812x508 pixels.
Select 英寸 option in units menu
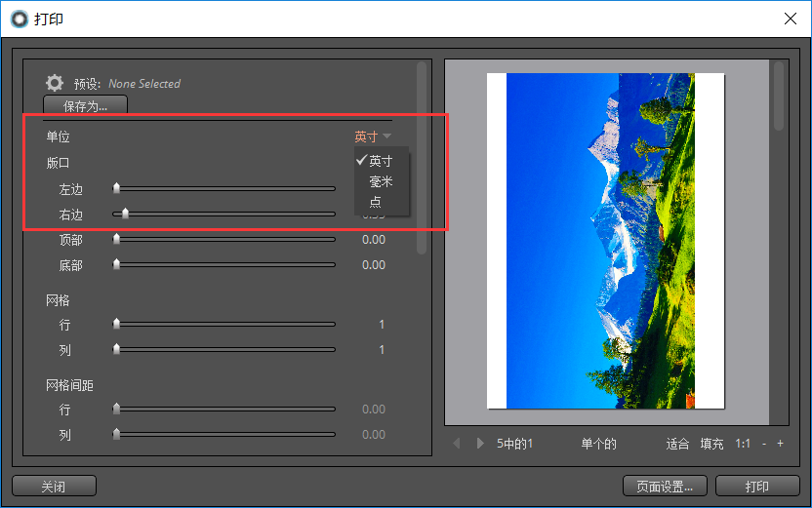point(382,161)
